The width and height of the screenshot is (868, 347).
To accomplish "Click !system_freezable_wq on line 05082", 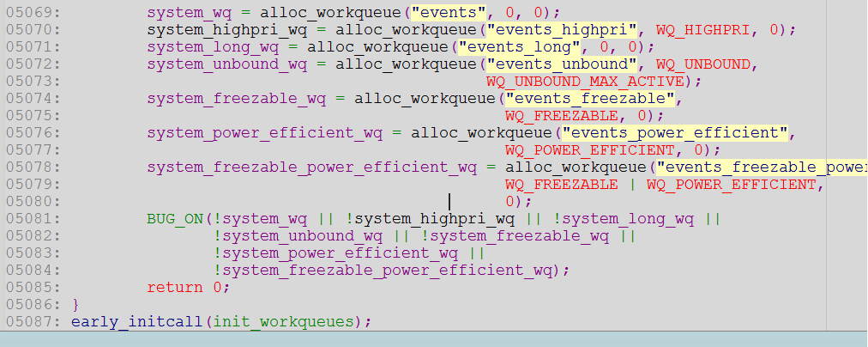I will tap(515, 235).
